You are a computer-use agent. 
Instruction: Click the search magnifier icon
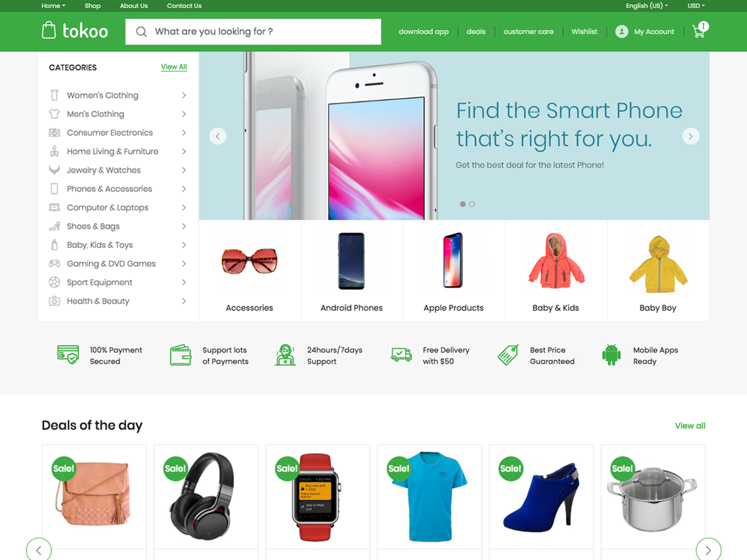[x=141, y=32]
